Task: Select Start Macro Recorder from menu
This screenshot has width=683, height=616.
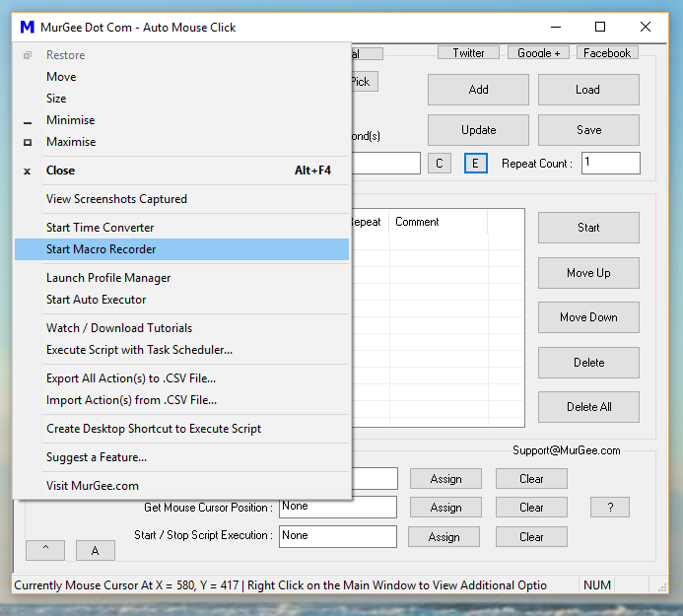Action: [x=101, y=249]
